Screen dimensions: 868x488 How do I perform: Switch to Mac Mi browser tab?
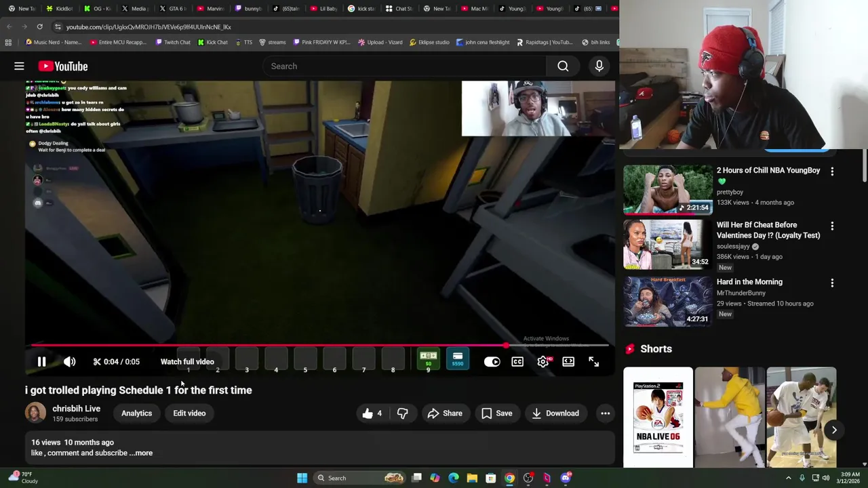tap(475, 9)
